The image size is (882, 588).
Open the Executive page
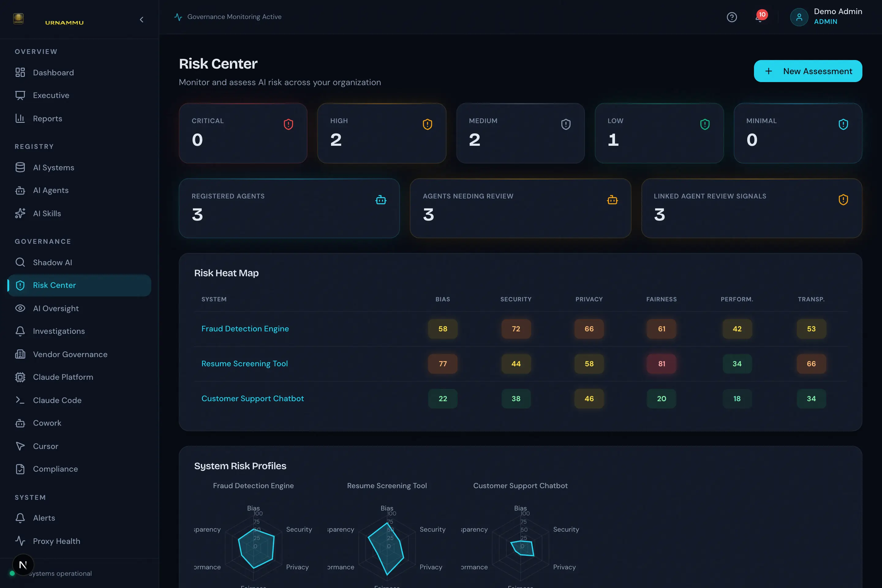pyautogui.click(x=79, y=95)
